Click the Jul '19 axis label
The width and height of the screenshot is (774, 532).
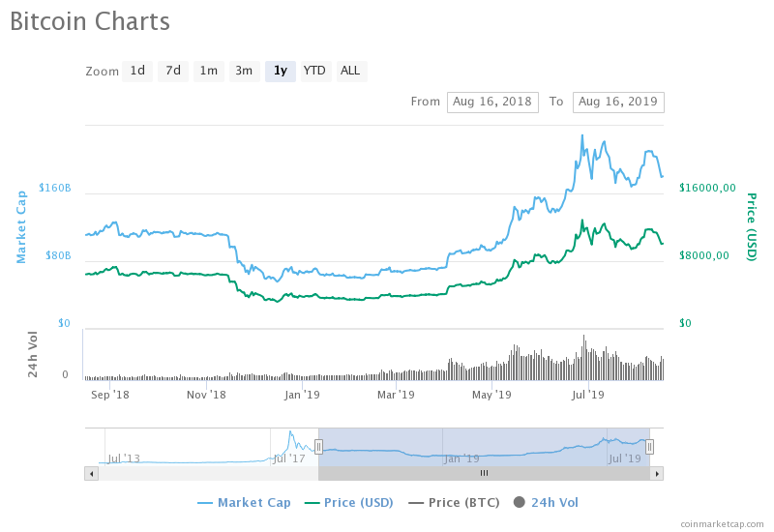[588, 395]
